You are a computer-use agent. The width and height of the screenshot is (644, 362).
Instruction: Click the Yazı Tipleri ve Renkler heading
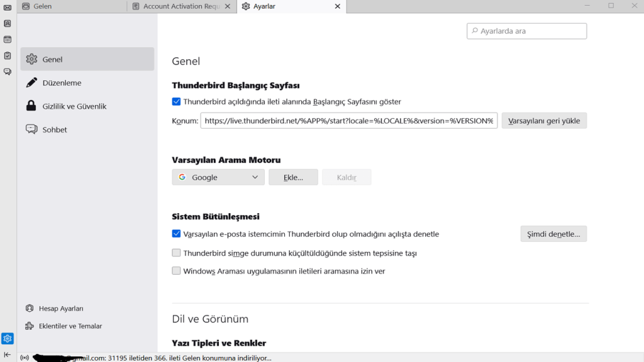click(219, 343)
